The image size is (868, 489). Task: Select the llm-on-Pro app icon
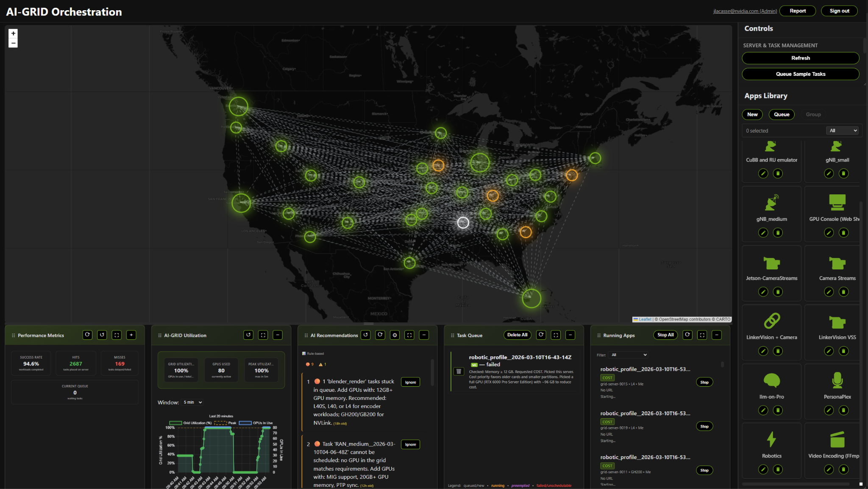coord(771,380)
